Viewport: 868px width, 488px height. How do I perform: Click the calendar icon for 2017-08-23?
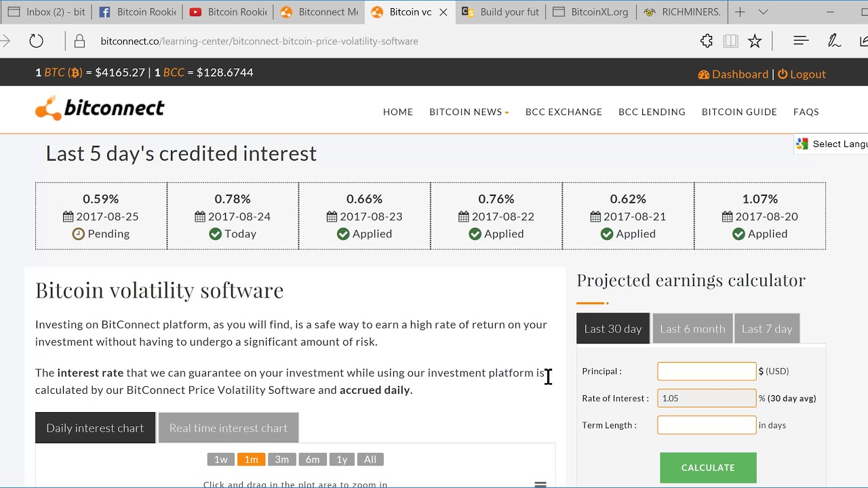(x=332, y=217)
